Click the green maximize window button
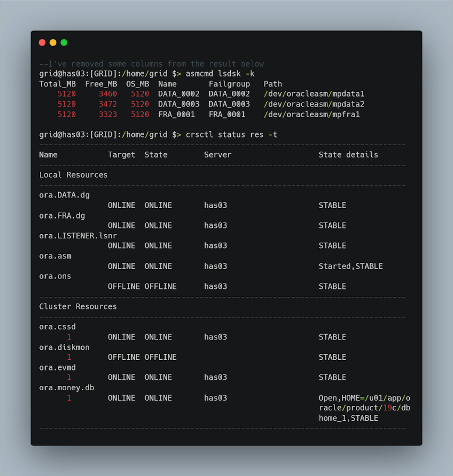The image size is (453, 476). (x=64, y=42)
